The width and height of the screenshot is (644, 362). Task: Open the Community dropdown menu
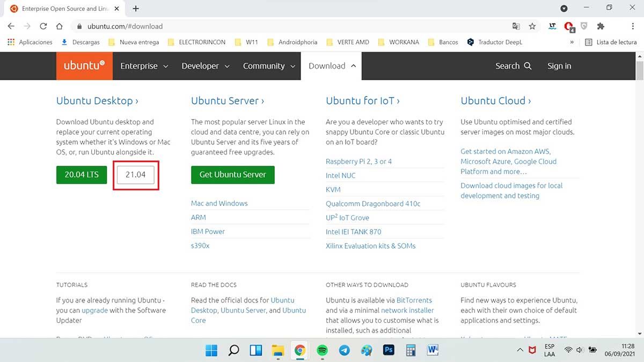269,66
